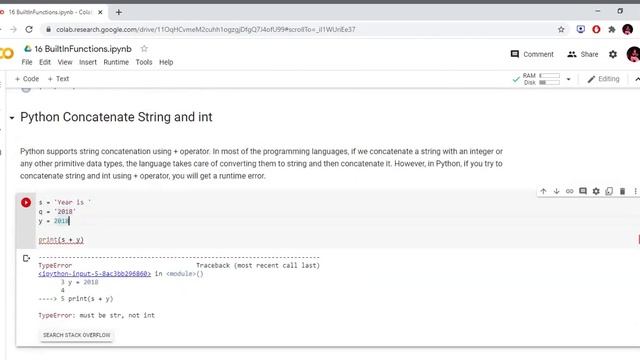This screenshot has height=360, width=640.
Task: Click the Traceback (most recent call last) text
Action: tap(258, 266)
